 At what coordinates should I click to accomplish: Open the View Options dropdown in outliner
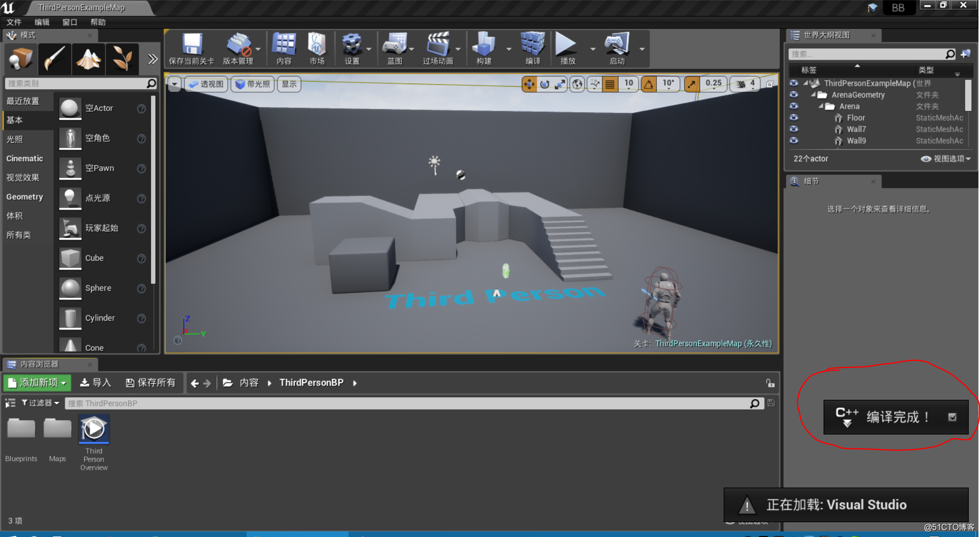coord(946,159)
